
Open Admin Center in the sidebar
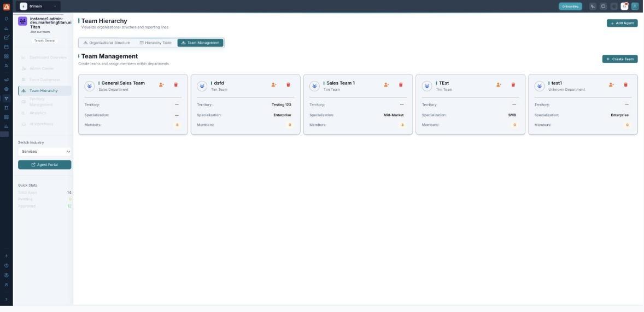pos(44,68)
